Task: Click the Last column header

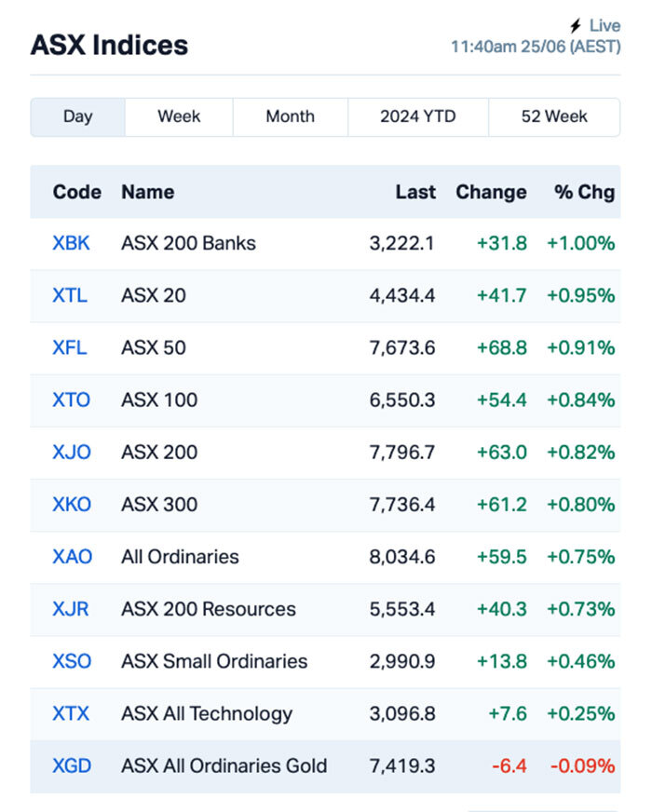Action: (x=415, y=192)
